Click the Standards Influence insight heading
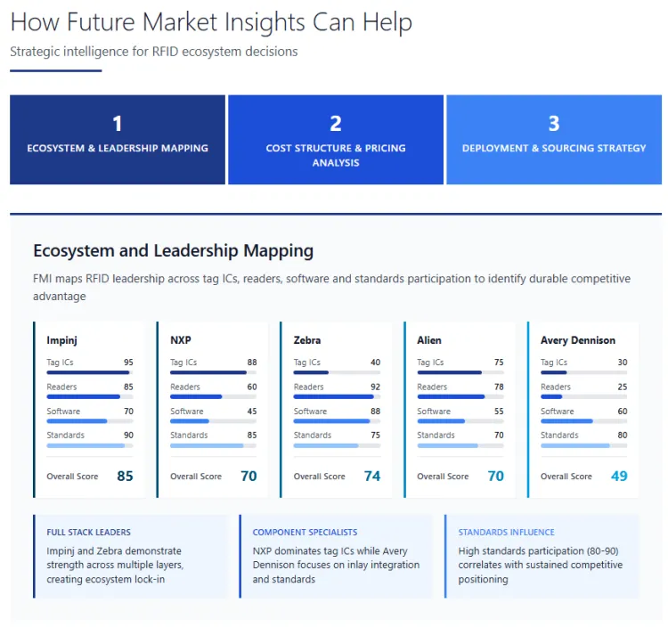The height and width of the screenshot is (644, 668). point(506,532)
